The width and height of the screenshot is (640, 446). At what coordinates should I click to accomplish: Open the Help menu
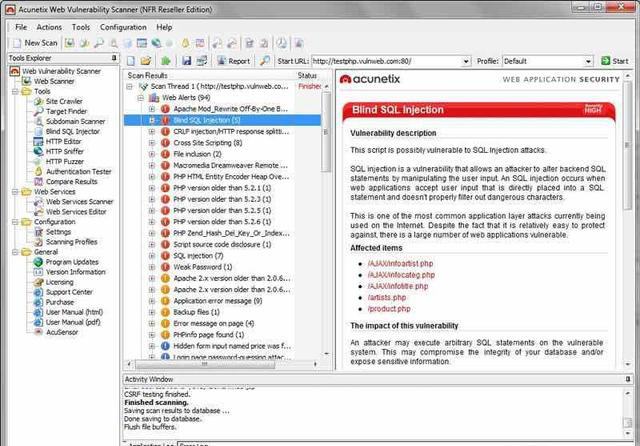164,27
